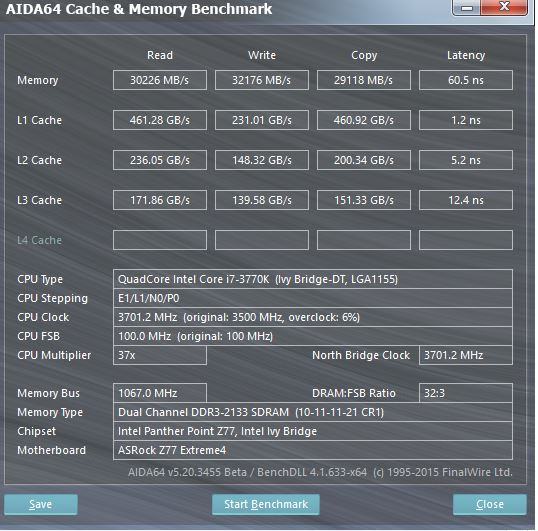538x531 pixels.
Task: Click the Memory Latency 60.5 ns field
Action: click(x=466, y=80)
